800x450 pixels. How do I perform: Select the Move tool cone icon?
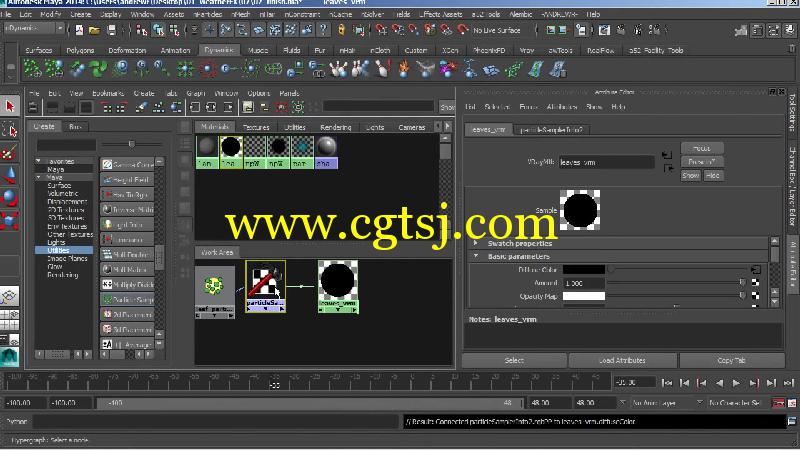(x=10, y=175)
